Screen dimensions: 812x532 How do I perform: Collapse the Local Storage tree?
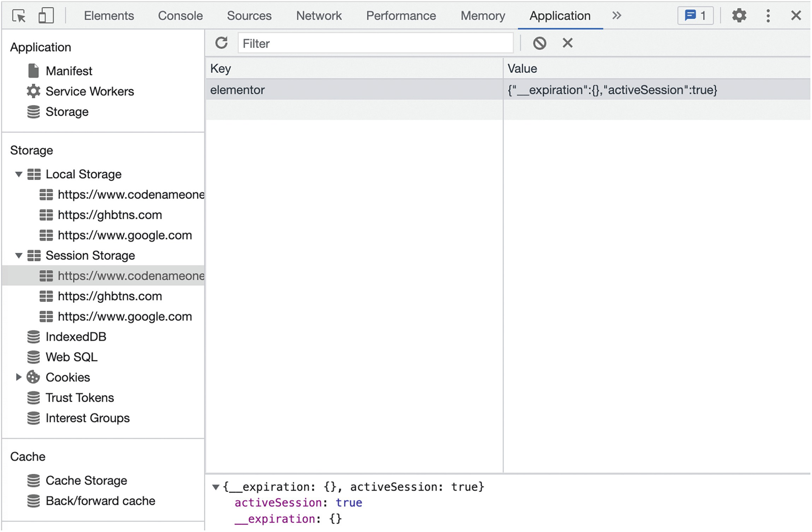coord(19,174)
